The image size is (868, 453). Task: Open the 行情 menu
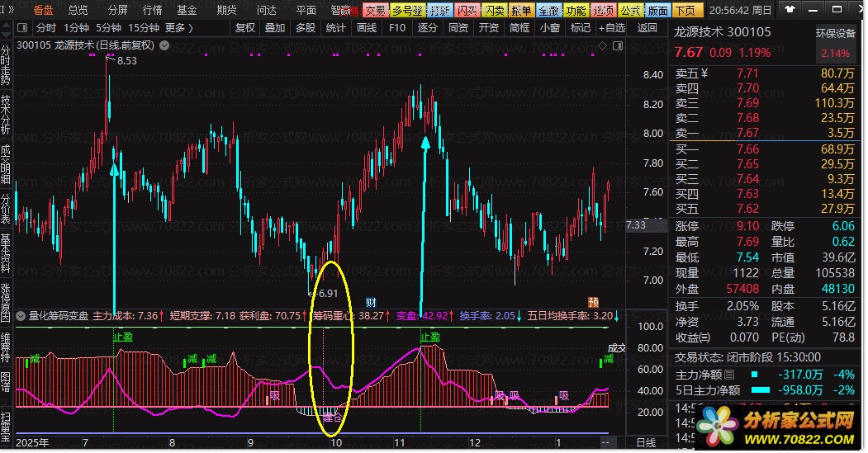(152, 10)
